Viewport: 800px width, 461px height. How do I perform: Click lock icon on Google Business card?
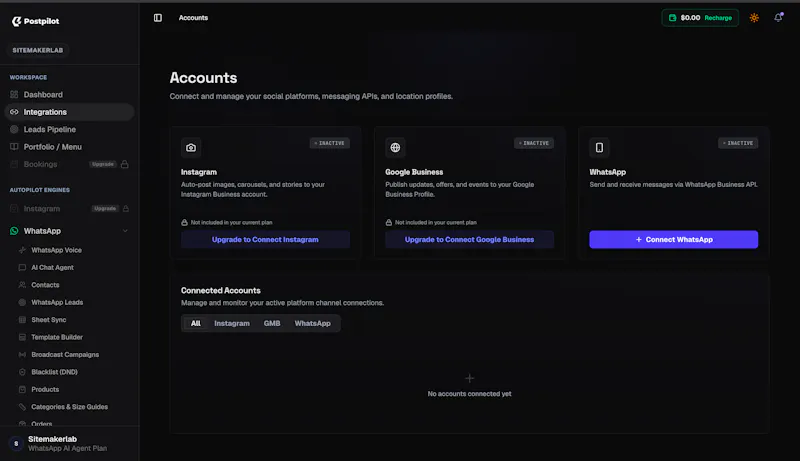click(389, 222)
